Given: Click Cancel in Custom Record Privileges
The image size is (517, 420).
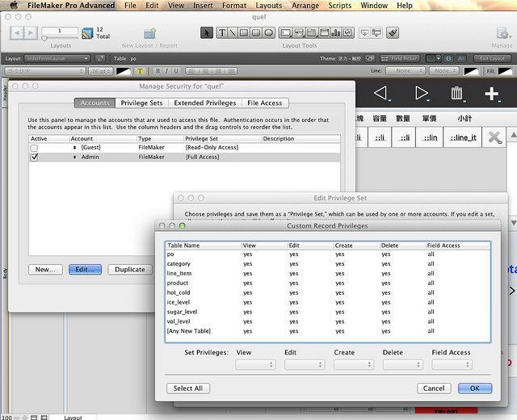Looking at the screenshot, I should click(434, 388).
